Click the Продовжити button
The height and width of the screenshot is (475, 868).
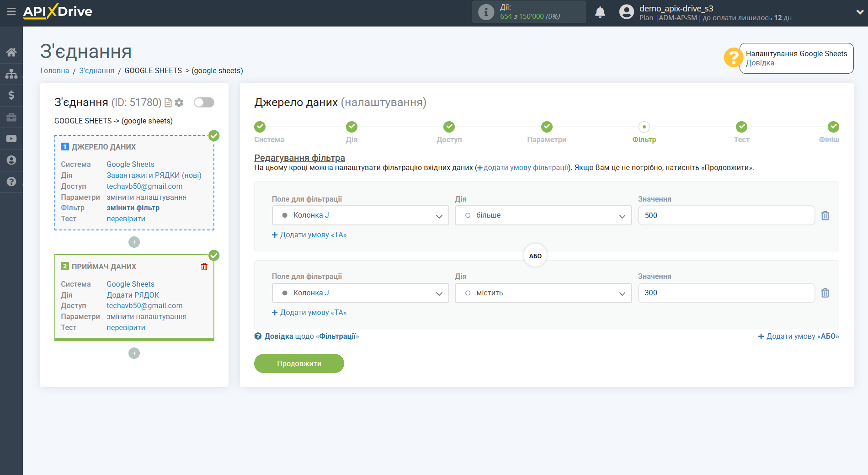pyautogui.click(x=299, y=363)
